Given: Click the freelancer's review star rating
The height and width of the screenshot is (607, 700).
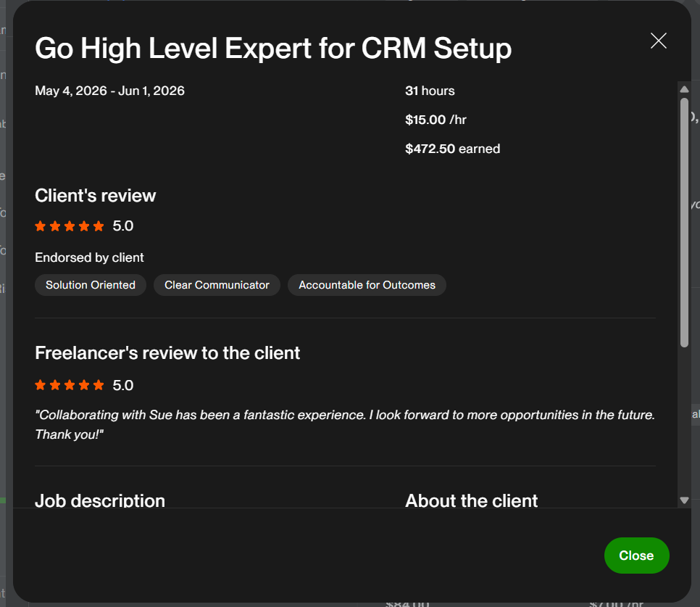Looking at the screenshot, I should 70,385.
